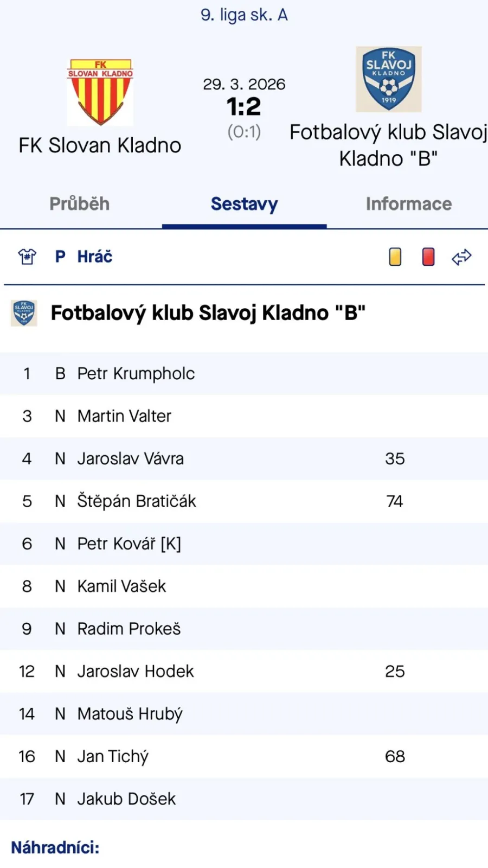The width and height of the screenshot is (488, 868).
Task: Select the Sestavy tab
Action: tap(244, 204)
